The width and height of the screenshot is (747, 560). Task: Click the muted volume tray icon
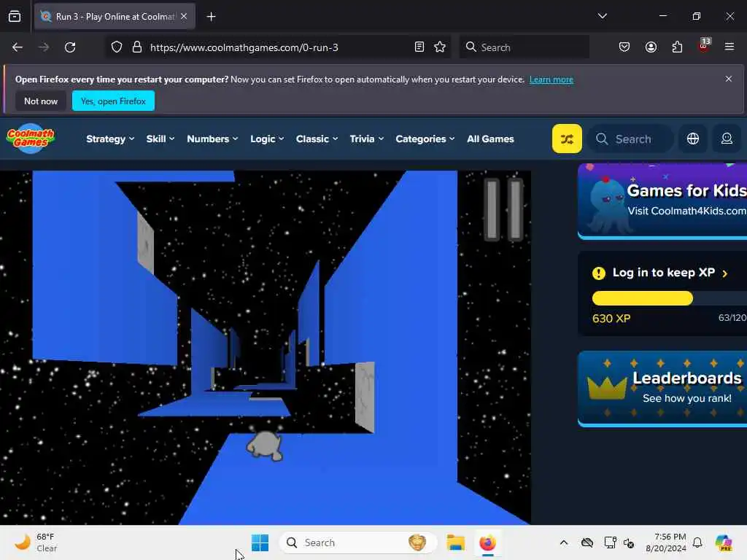coord(629,542)
